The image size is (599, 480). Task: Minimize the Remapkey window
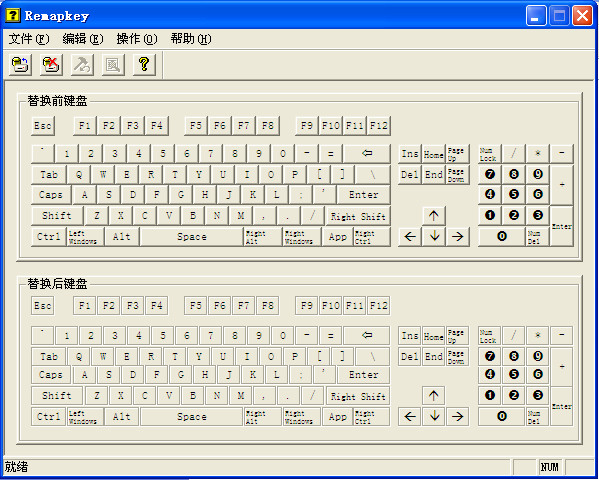click(536, 16)
